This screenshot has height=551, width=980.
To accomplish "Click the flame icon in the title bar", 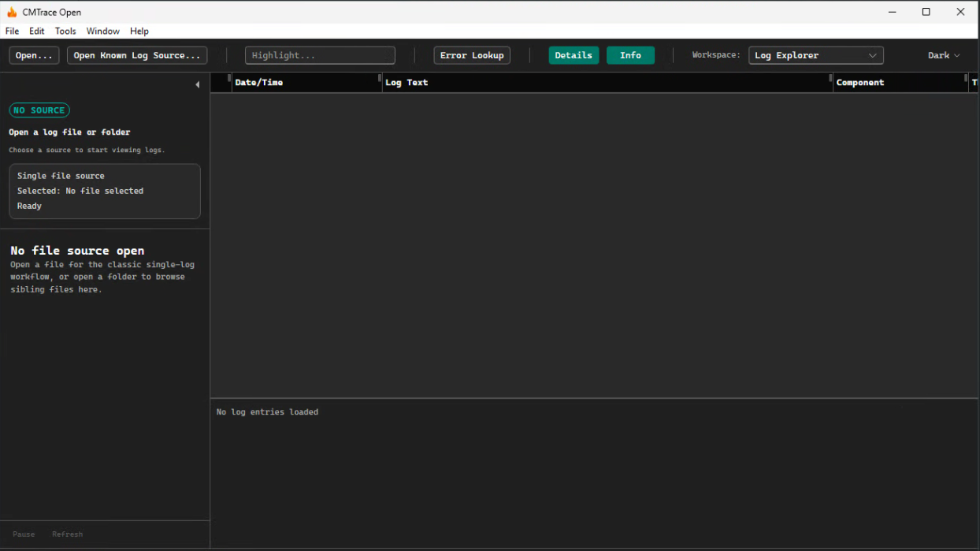I will click(x=13, y=11).
